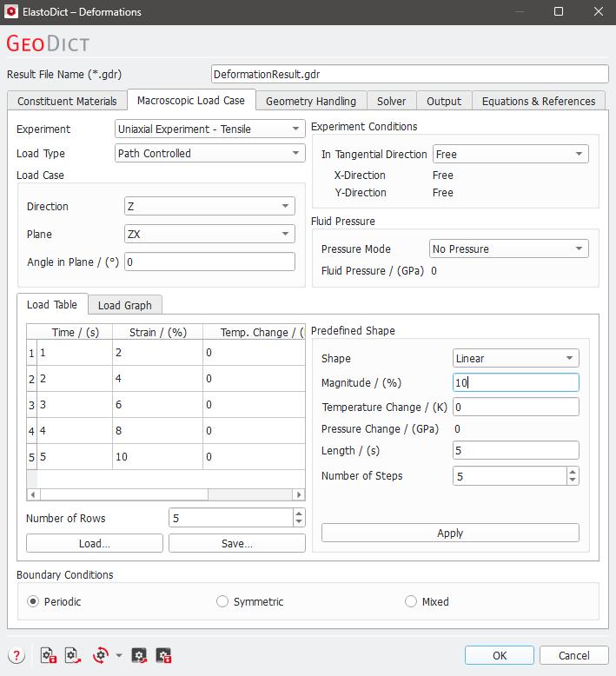This screenshot has width=616, height=676.
Task: Click the Number of Rows field
Action: point(231,517)
